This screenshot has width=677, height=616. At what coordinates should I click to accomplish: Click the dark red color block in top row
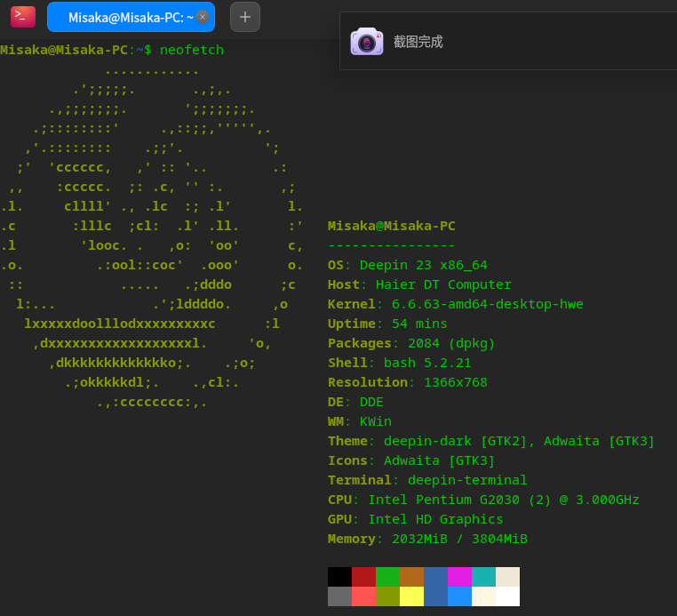click(x=364, y=577)
